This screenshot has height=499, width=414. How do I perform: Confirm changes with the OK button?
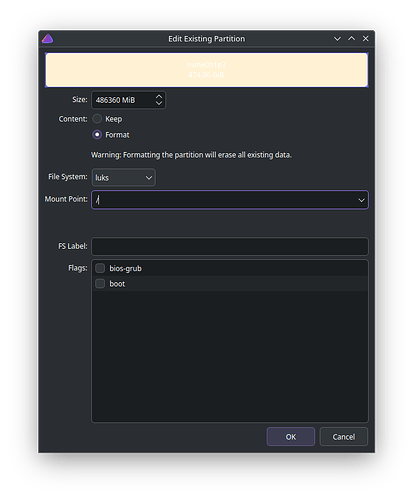pos(291,437)
